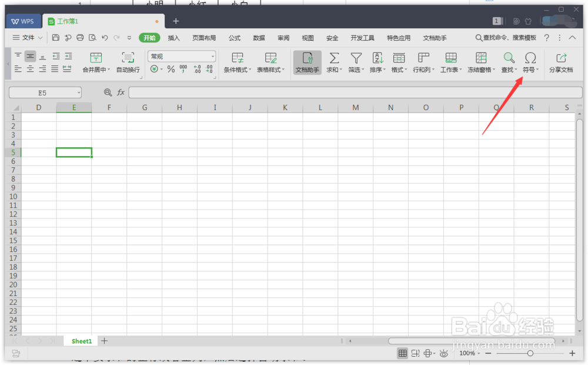
Task: Open Merge and Center (合并居中) tool
Action: [x=96, y=63]
